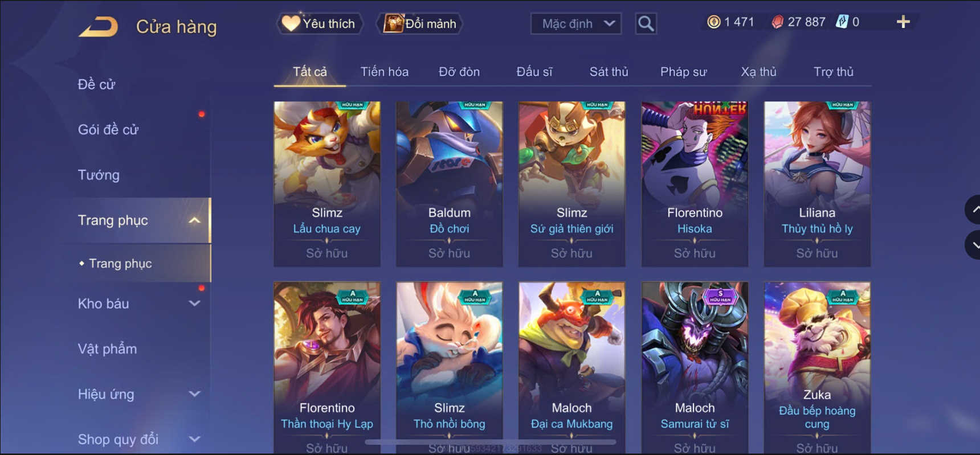Tap the plus icon to add currency
The width and height of the screenshot is (980, 455).
pos(903,22)
